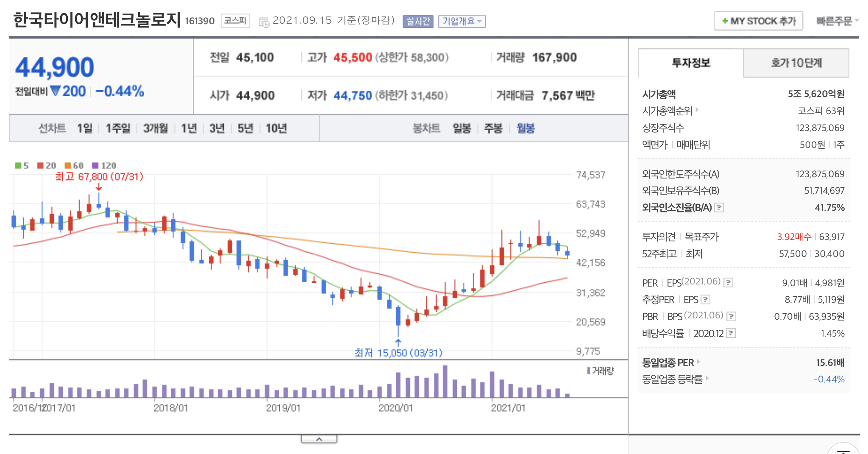This screenshot has width=868, height=454.
Task: Click 동일업종 PER value 15.61배
Action: [x=830, y=362]
